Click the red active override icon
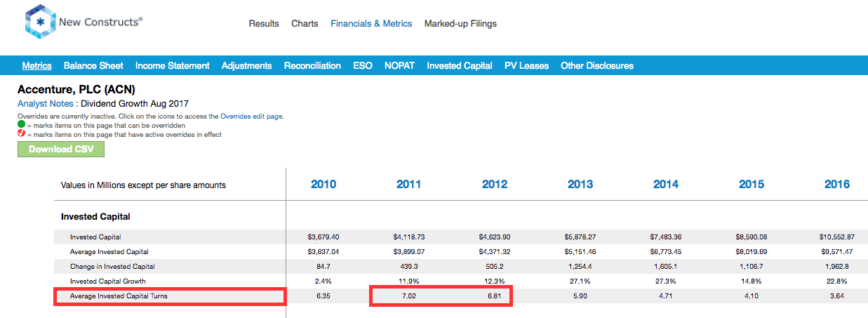868x318 pixels. tap(21, 134)
